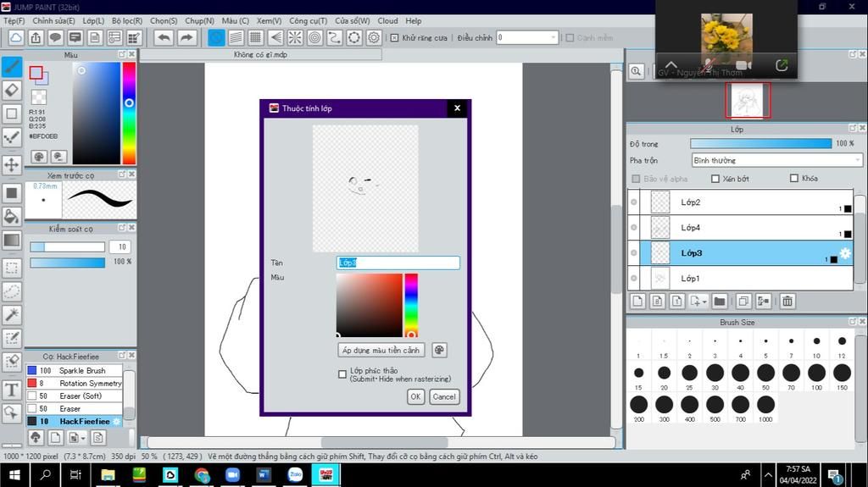Open the Công cụ(T) menu
The width and height of the screenshot is (868, 487).
[308, 20]
